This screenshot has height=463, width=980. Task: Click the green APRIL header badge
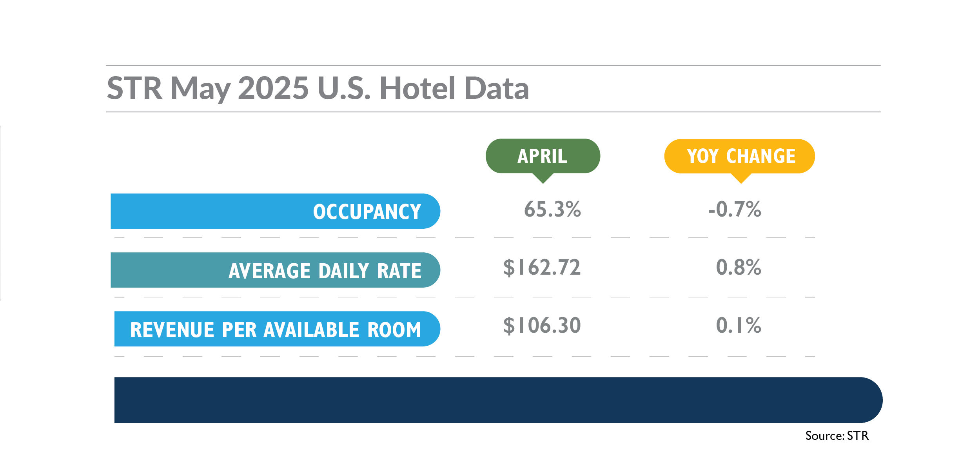pos(543,156)
